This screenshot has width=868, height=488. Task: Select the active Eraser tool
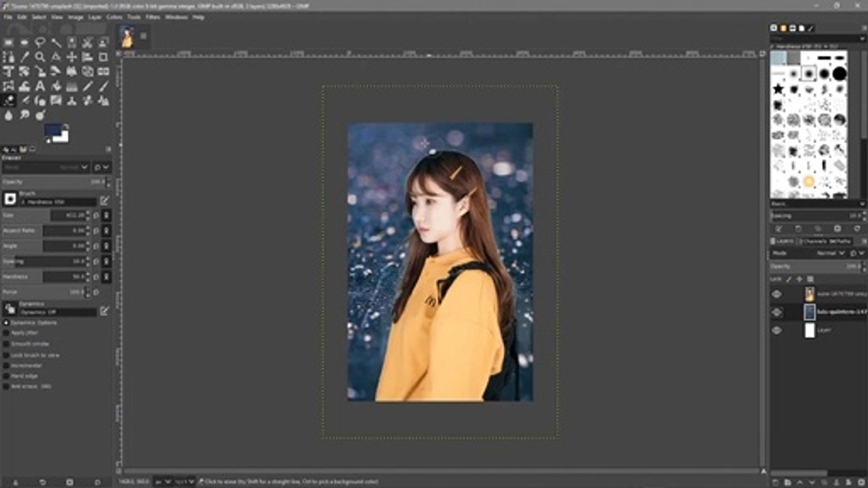[8, 100]
